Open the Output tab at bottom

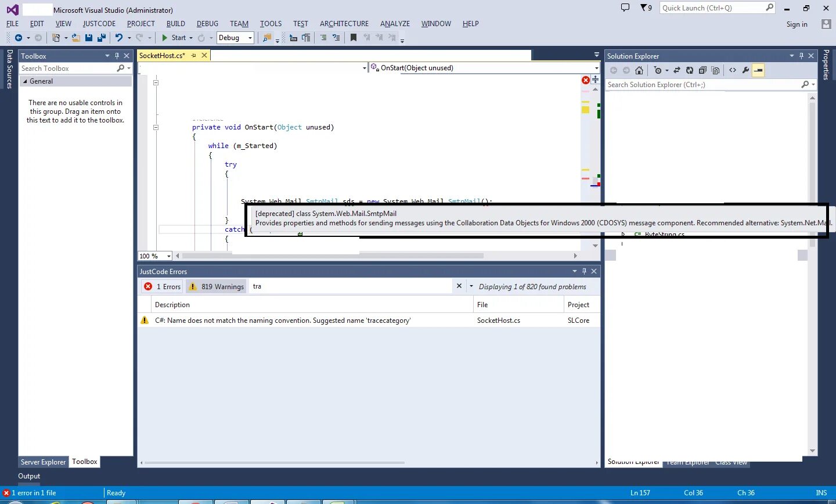click(29, 476)
